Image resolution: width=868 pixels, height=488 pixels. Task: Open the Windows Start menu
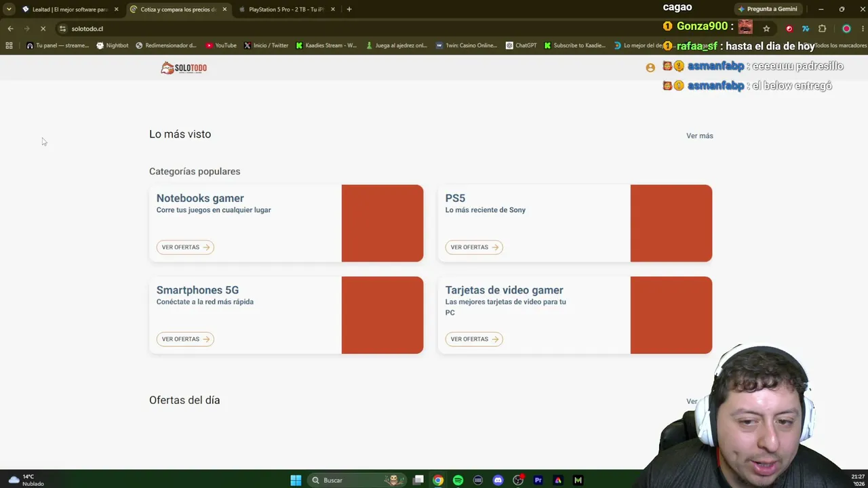(x=296, y=480)
